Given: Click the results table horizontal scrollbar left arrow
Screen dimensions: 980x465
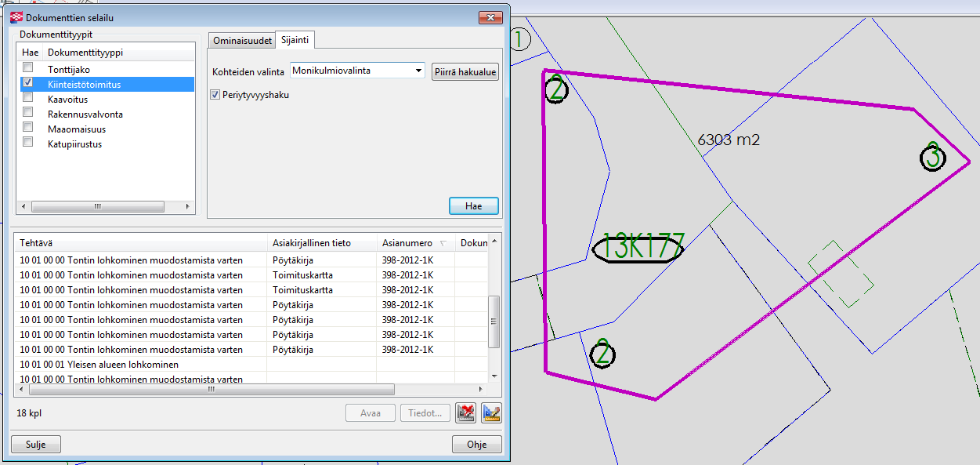Looking at the screenshot, I should 21,389.
